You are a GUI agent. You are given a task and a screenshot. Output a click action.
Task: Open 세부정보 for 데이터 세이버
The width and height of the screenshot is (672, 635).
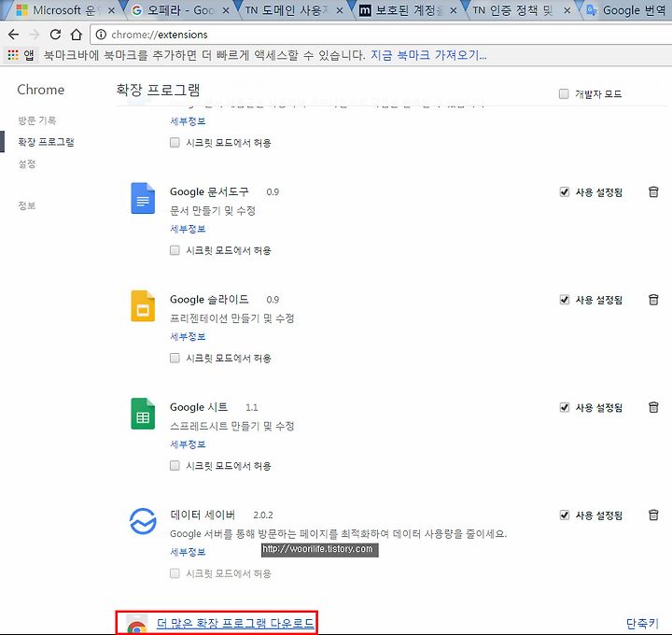click(x=188, y=552)
